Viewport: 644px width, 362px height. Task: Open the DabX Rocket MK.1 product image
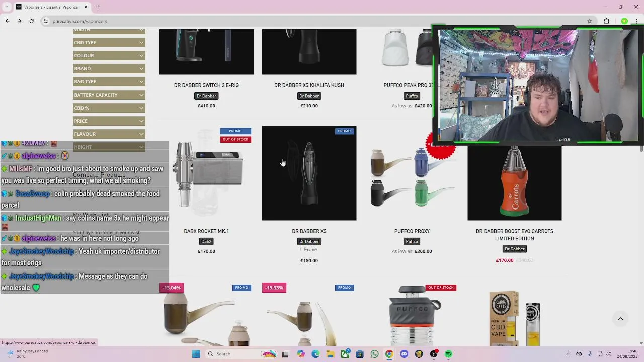tap(206, 173)
